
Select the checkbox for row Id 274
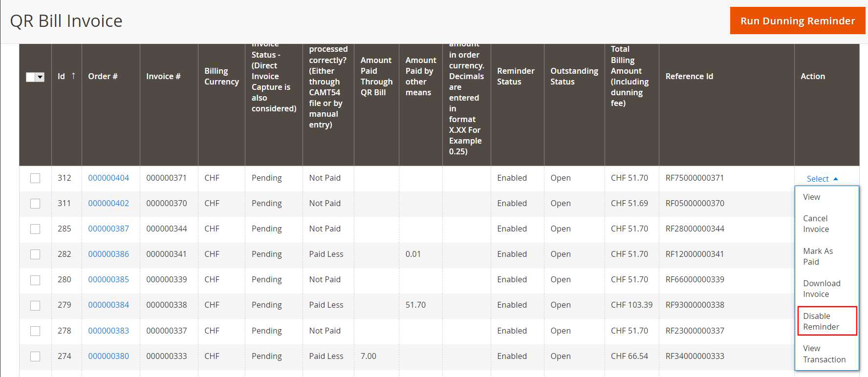(35, 356)
